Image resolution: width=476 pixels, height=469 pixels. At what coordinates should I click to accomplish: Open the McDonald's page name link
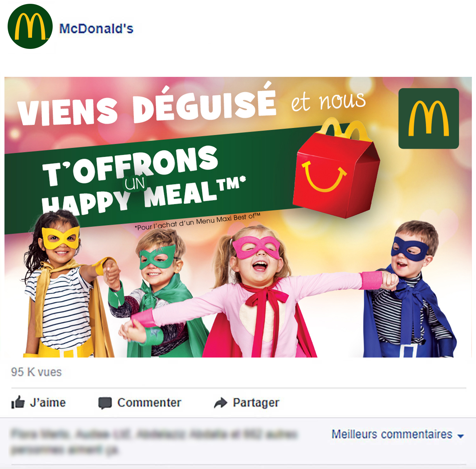(x=96, y=29)
